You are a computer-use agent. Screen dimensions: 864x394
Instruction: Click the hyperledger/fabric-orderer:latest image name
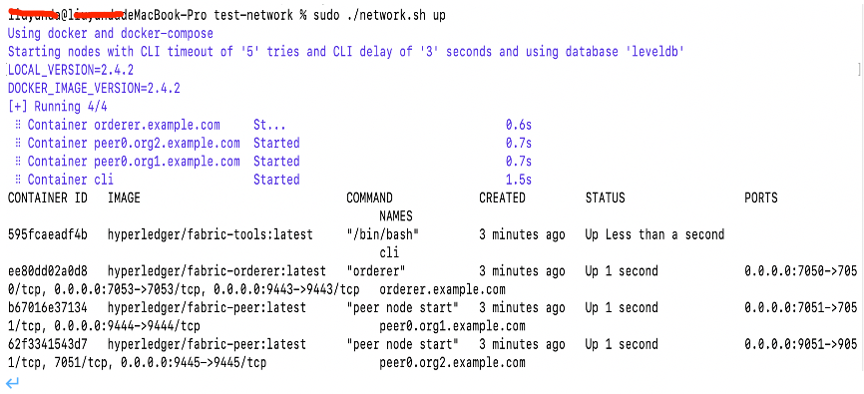click(217, 271)
